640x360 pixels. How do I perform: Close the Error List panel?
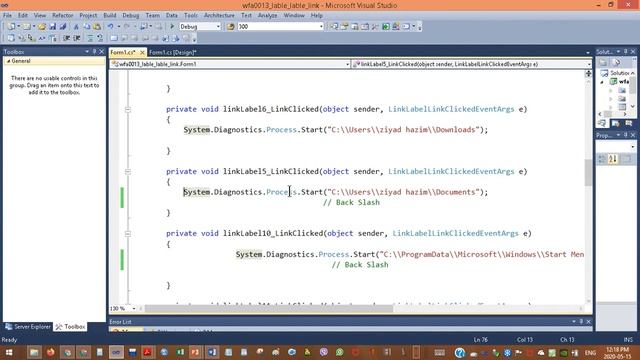pos(589,322)
